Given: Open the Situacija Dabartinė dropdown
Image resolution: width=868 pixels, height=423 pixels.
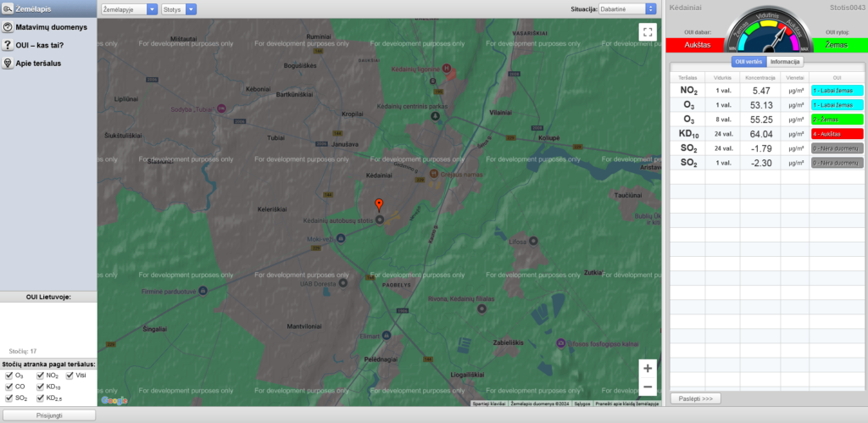Looking at the screenshot, I should pyautogui.click(x=627, y=9).
